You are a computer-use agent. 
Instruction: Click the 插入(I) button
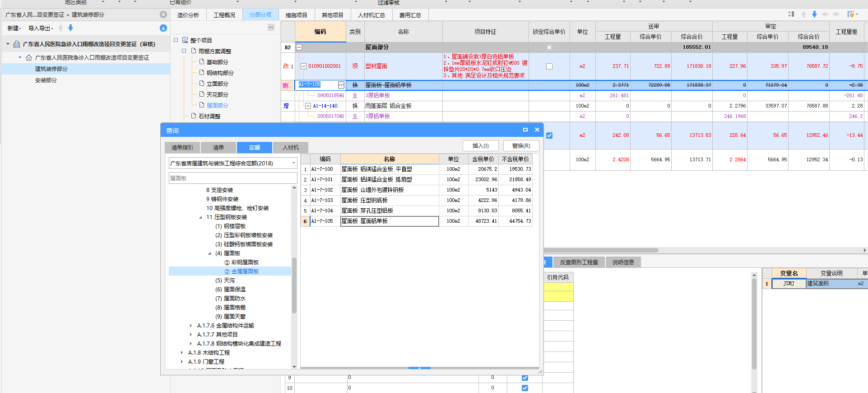(481, 146)
